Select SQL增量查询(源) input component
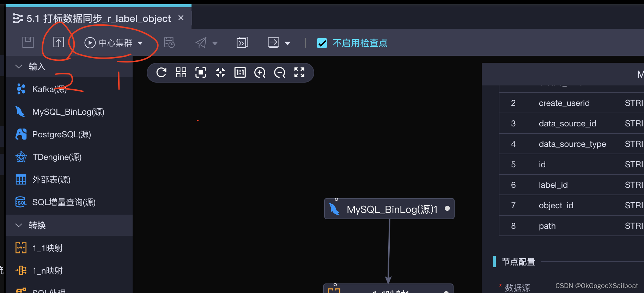 pyautogui.click(x=69, y=202)
